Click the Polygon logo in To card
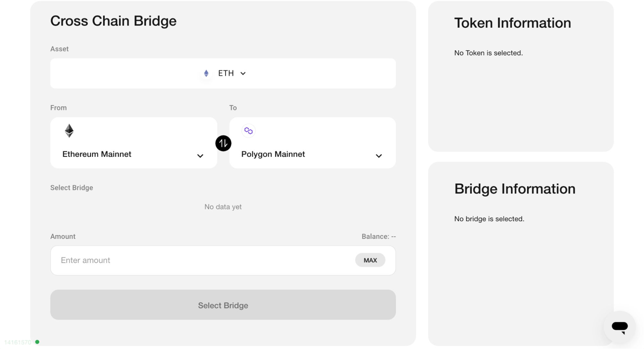The image size is (644, 349). [x=248, y=131]
